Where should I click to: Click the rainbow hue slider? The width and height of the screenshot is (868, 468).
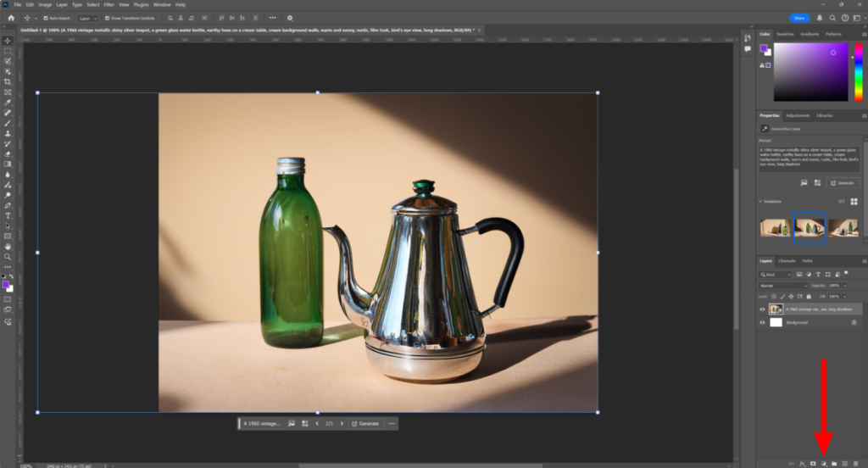[x=859, y=72]
